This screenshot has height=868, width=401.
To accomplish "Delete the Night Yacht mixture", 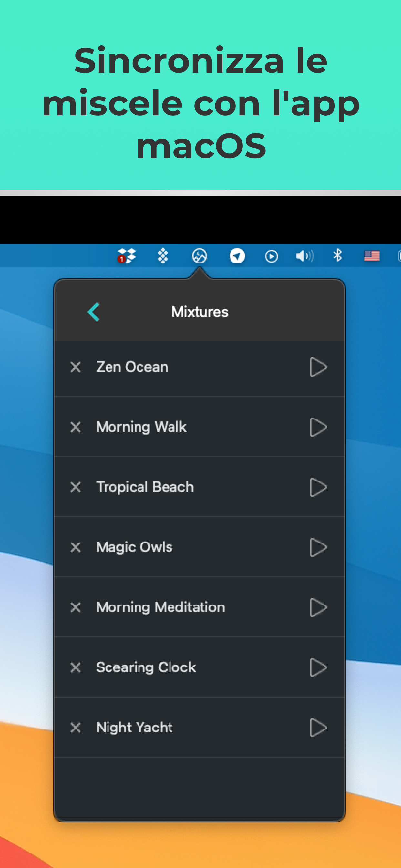I will click(76, 728).
